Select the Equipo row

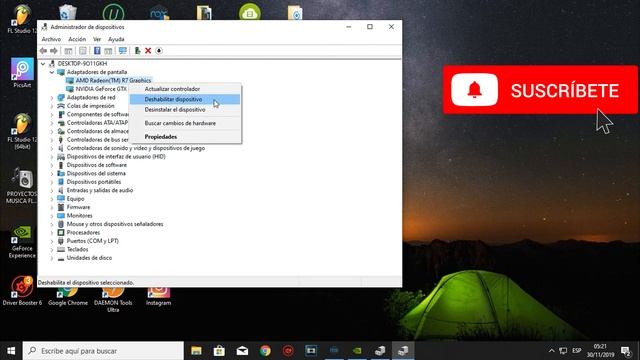click(76, 199)
